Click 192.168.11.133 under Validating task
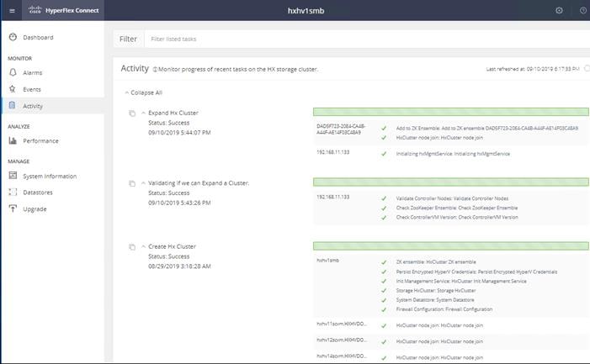This screenshot has width=590, height=364. 332,197
